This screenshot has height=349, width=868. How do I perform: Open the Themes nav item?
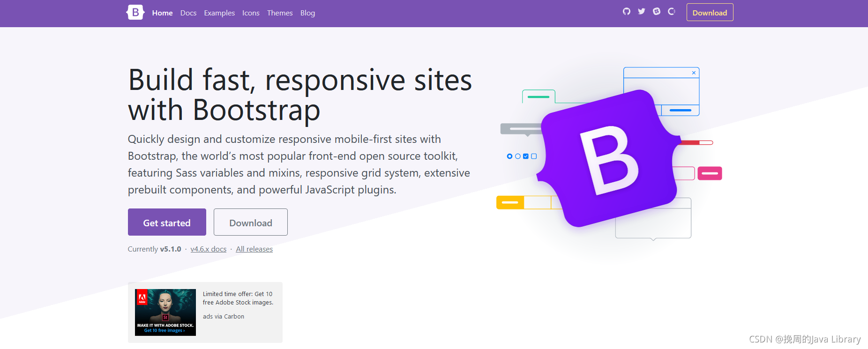pos(280,13)
